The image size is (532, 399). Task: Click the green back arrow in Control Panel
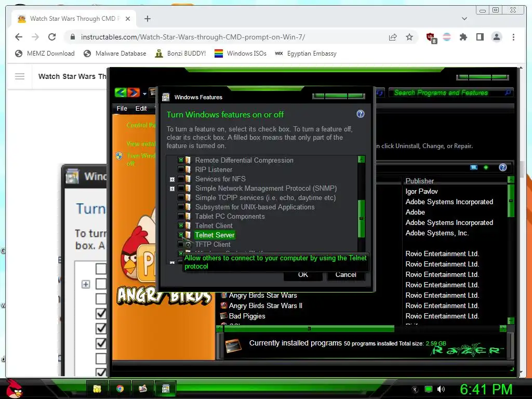click(121, 92)
